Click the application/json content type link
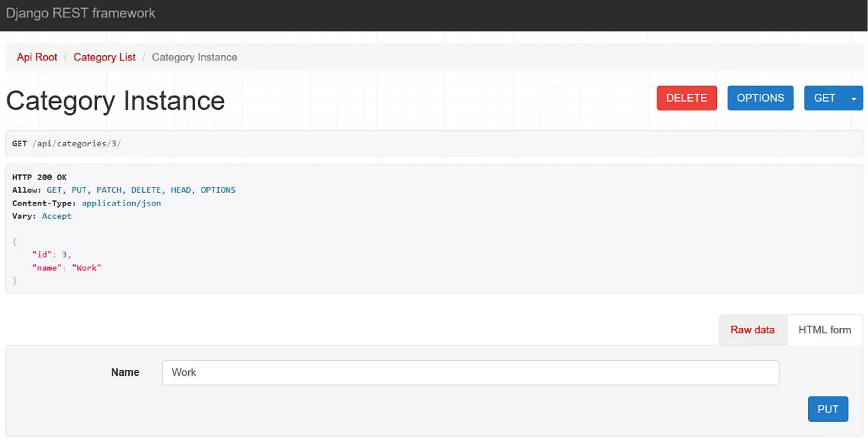Image resolution: width=868 pixels, height=441 pixels. pos(121,203)
